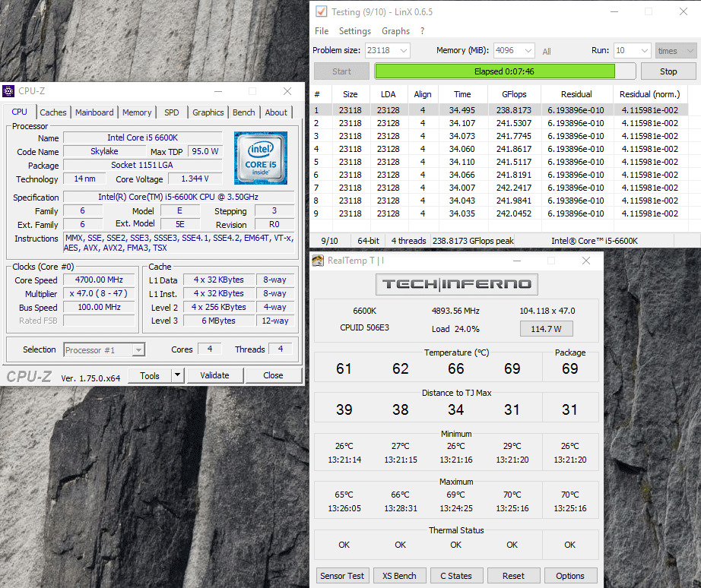The height and width of the screenshot is (588, 701).
Task: Click the 4893.56 MHz reading in RealTemp
Action: click(455, 311)
